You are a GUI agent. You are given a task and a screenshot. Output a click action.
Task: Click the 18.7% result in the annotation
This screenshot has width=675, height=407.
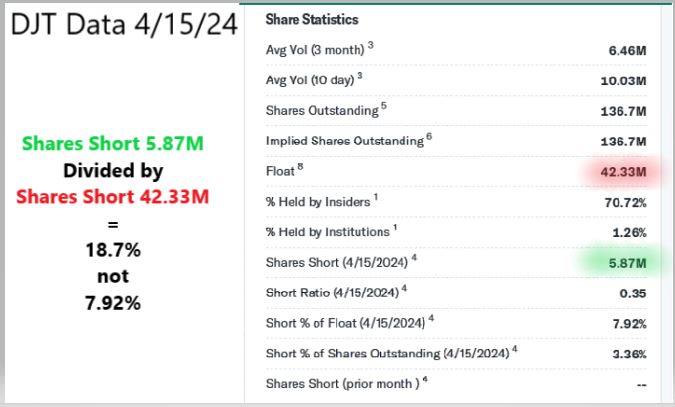pos(123,249)
